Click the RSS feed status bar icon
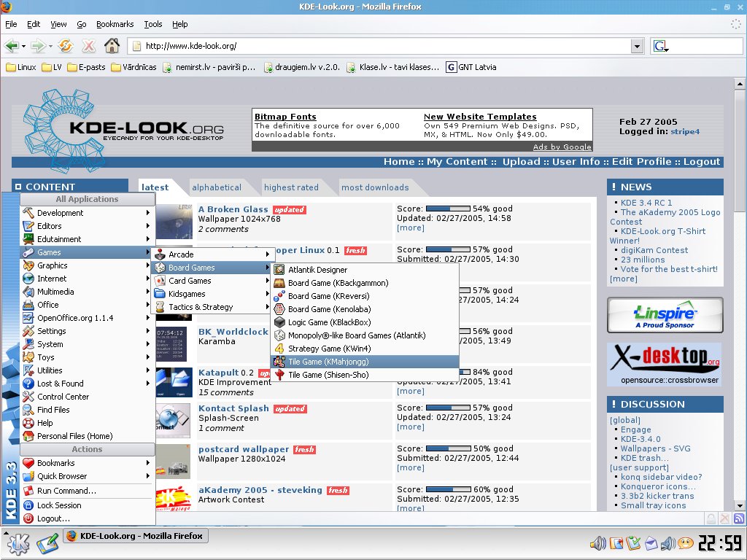Screen dimensions: 747x560 pyautogui.click(x=739, y=518)
